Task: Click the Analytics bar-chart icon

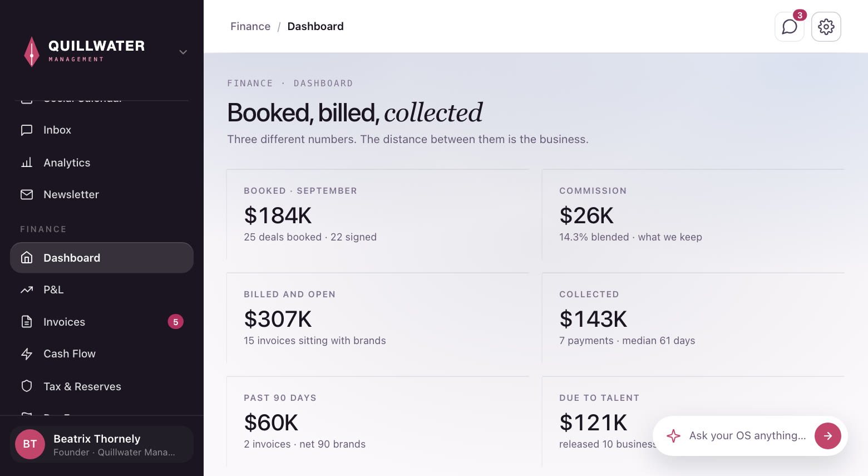Action: coord(27,163)
